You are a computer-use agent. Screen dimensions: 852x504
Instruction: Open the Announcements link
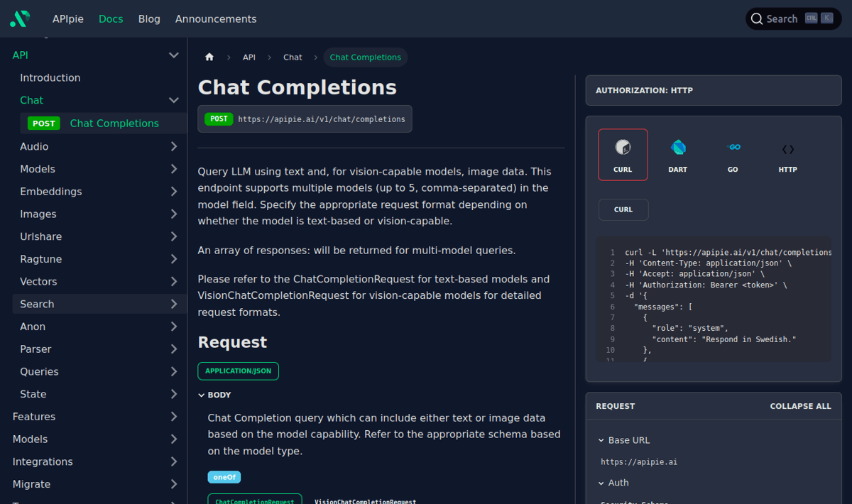point(215,18)
